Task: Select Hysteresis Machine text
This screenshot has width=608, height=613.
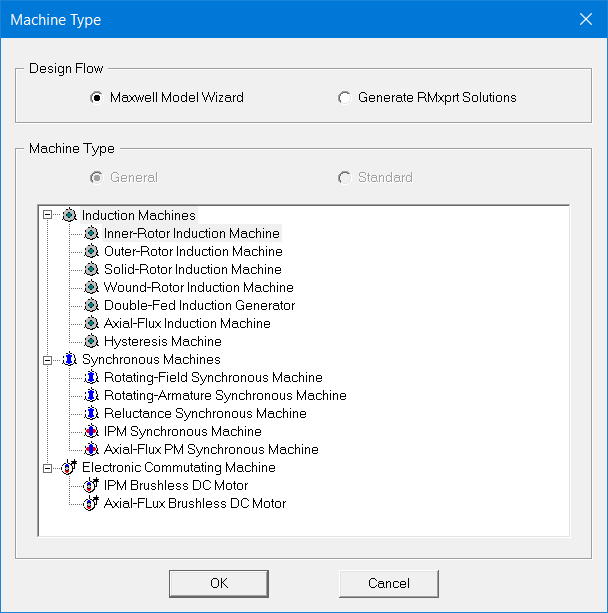Action: 163,341
